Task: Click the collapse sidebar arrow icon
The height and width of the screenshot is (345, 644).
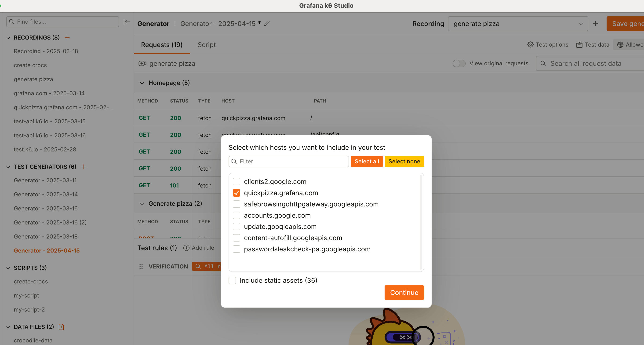Action: (127, 22)
